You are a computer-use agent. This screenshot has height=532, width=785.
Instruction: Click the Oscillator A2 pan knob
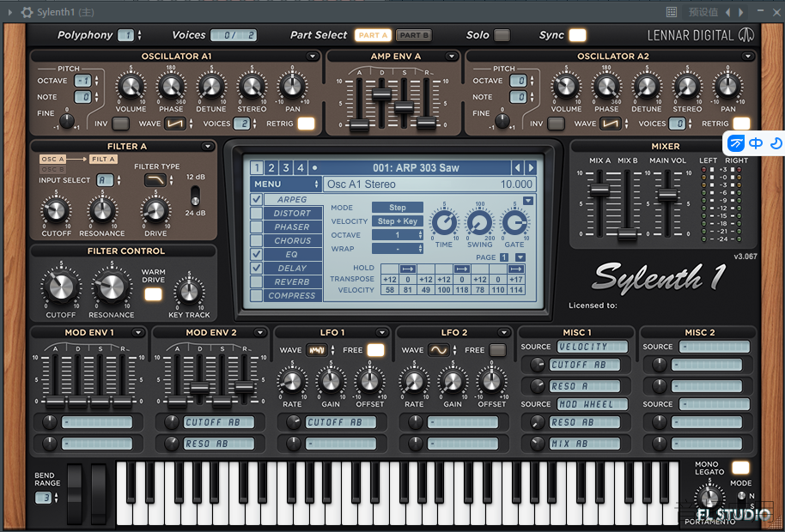pyautogui.click(x=728, y=87)
